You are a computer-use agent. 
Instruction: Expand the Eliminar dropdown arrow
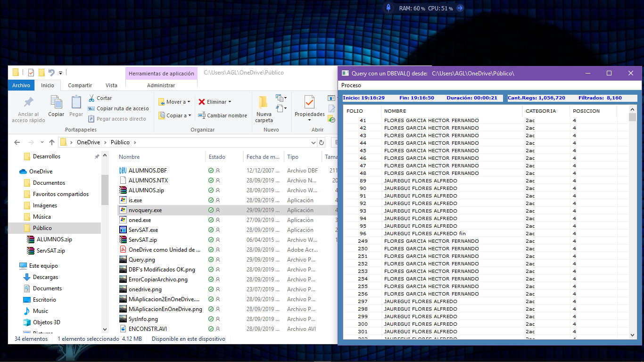(230, 101)
